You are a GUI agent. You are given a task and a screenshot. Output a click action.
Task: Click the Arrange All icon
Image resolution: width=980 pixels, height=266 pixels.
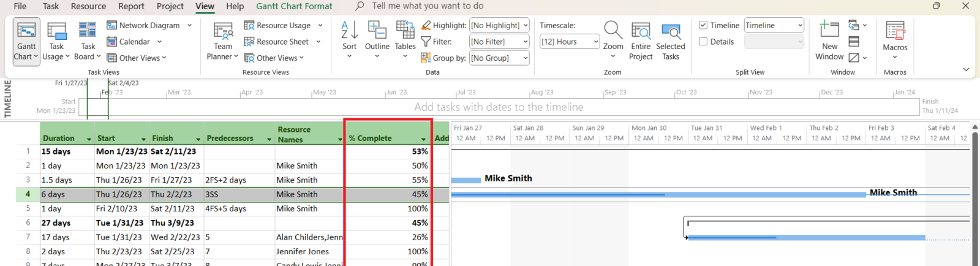(x=854, y=42)
